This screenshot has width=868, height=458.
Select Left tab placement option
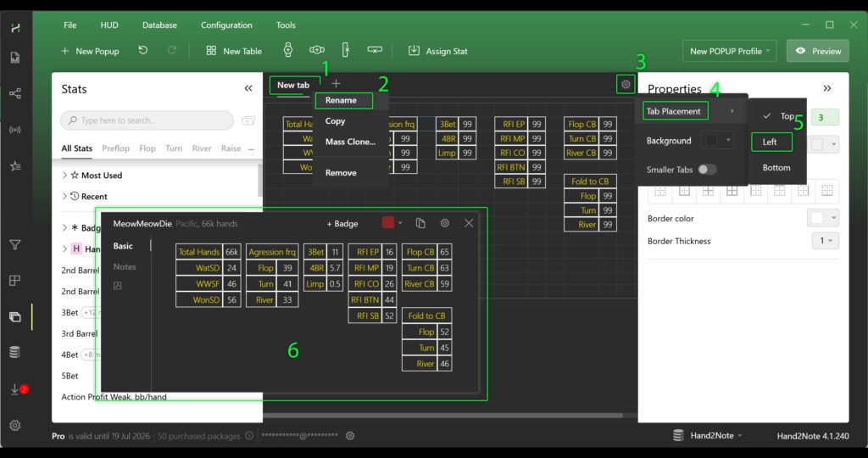click(x=770, y=142)
